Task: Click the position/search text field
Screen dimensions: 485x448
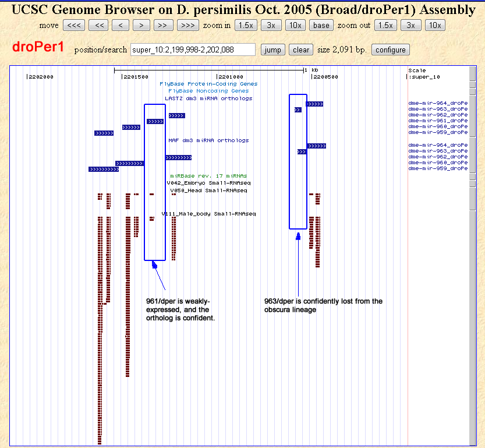Action: (193, 50)
